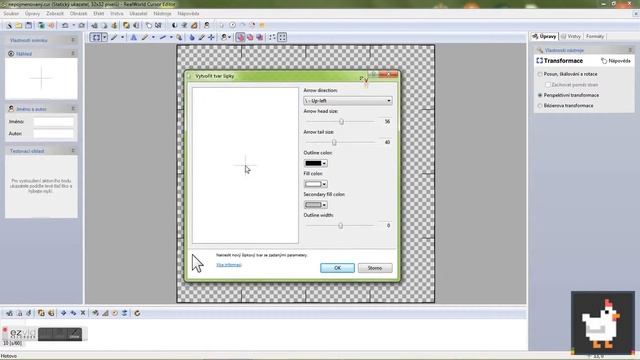The image size is (640, 360).
Task: Click the X delete icon in bottom toolbar
Action: click(83, 313)
